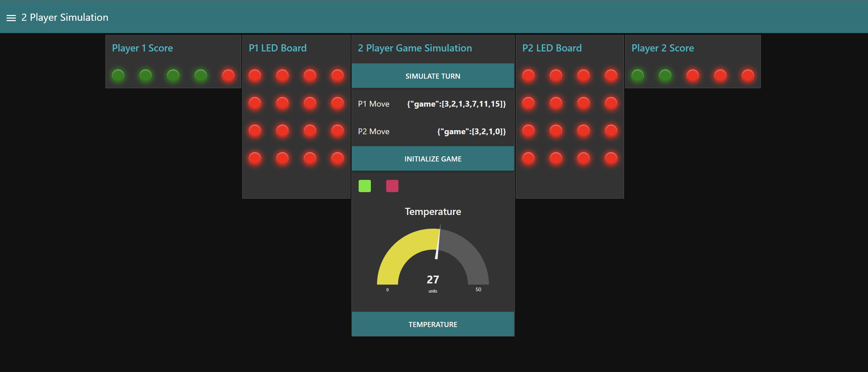Click the first green LED in Player 2 Score
This screenshot has height=372, width=868.
click(638, 75)
